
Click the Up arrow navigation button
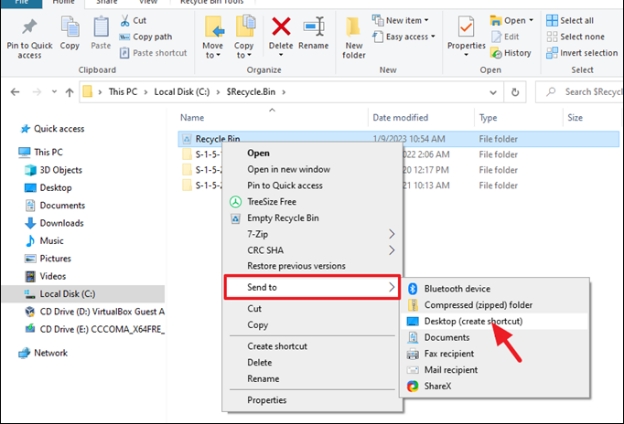67,92
